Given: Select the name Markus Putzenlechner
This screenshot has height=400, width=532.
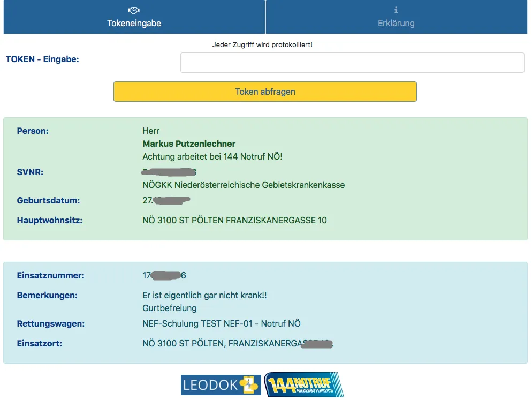Looking at the screenshot, I should tap(189, 144).
